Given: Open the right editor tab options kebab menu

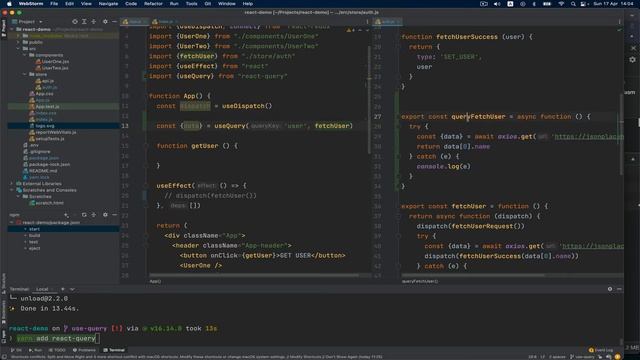Looking at the screenshot, I should [x=619, y=22].
